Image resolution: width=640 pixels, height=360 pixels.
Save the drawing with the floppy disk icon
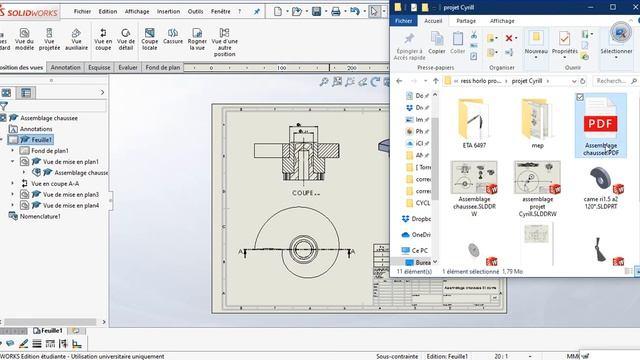click(316, 11)
